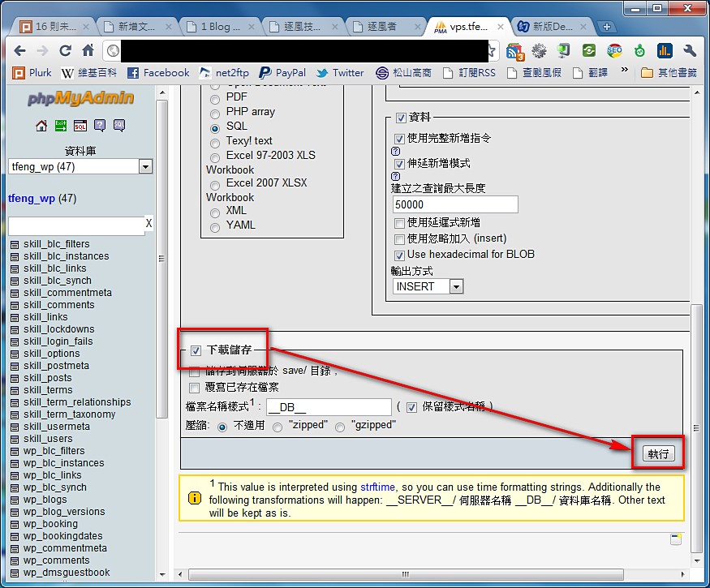Enable 使用延遲式新增 checkbox
Screen dimensions: 710x588
(x=399, y=223)
